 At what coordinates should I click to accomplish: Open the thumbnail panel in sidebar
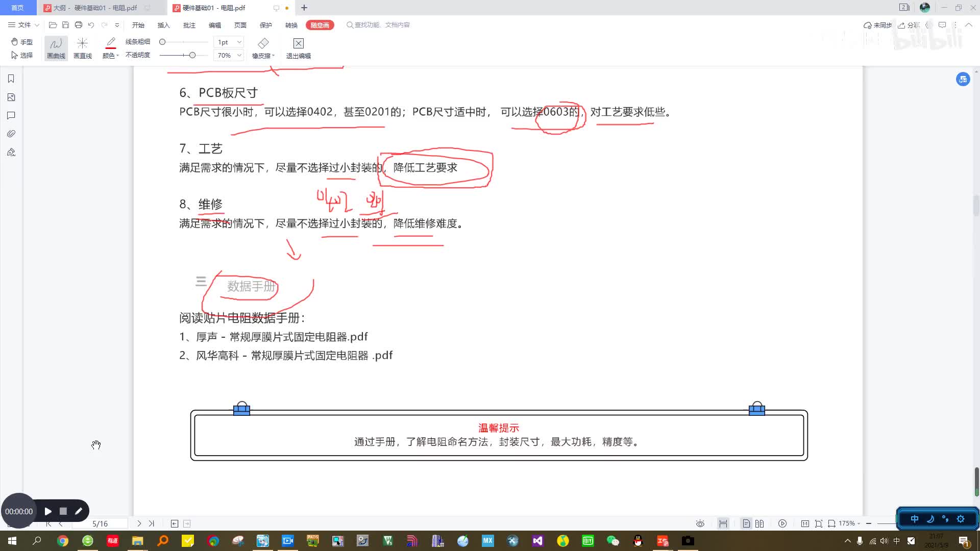[11, 97]
